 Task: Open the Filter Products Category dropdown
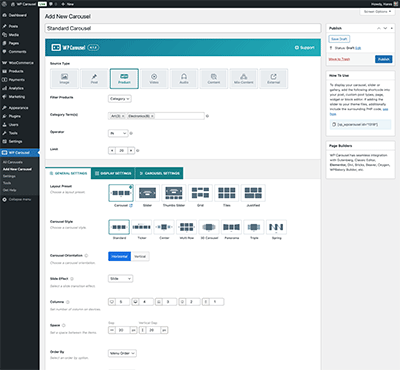click(x=120, y=99)
